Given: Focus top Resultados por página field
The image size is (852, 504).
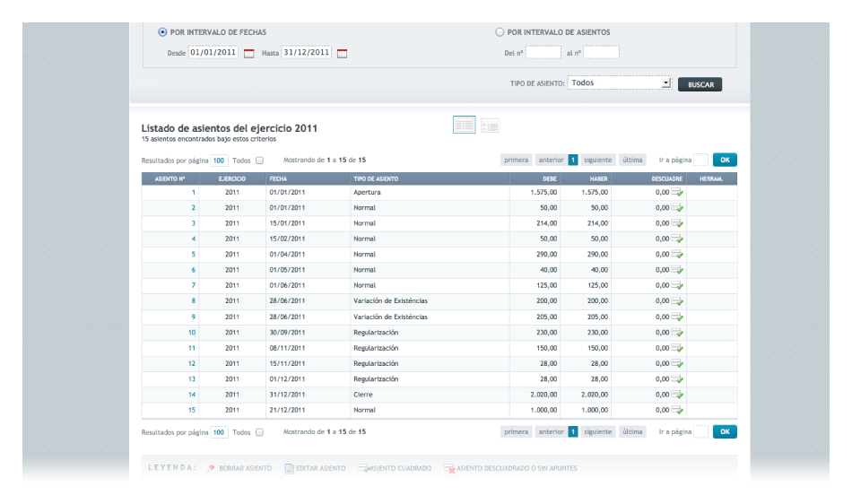Looking at the screenshot, I should 219,161.
